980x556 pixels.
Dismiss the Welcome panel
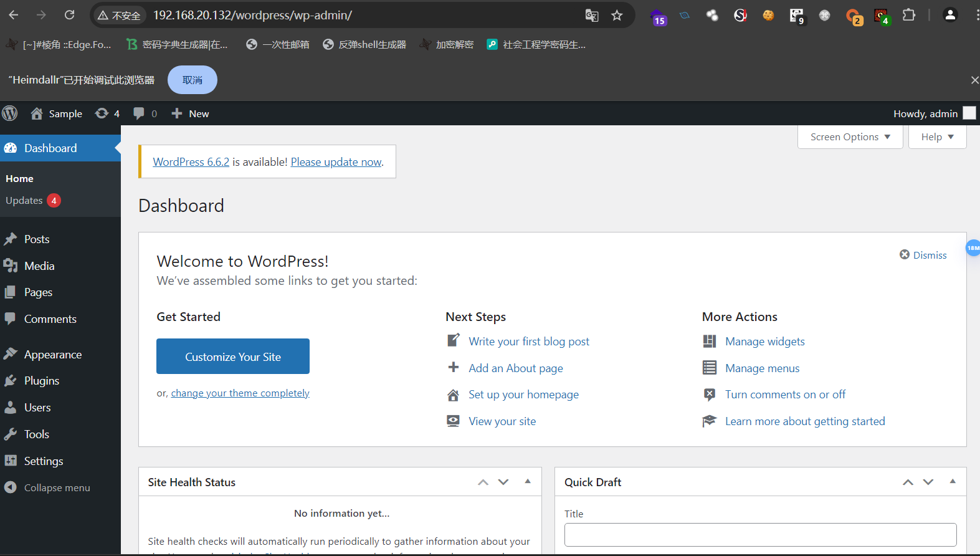pos(923,255)
